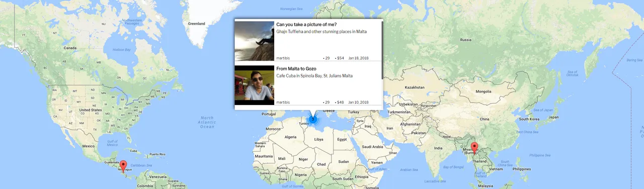Click the 'Mexico' map label
The width and height of the screenshot is (644, 189).
(x=89, y=146)
